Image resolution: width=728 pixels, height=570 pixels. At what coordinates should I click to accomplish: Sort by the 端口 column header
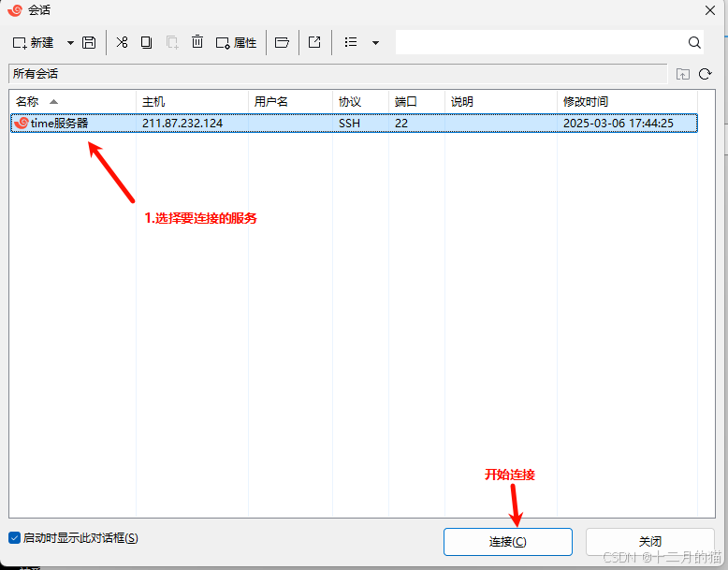417,101
